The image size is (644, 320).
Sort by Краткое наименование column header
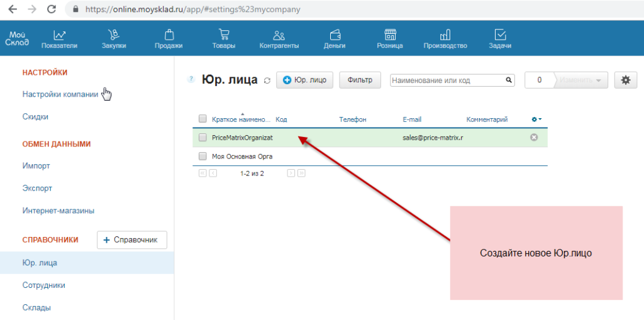point(241,119)
